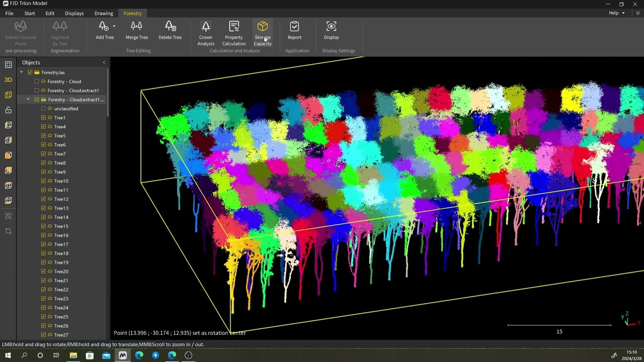
Task: Select the Merge Tree tool
Action: pyautogui.click(x=136, y=30)
